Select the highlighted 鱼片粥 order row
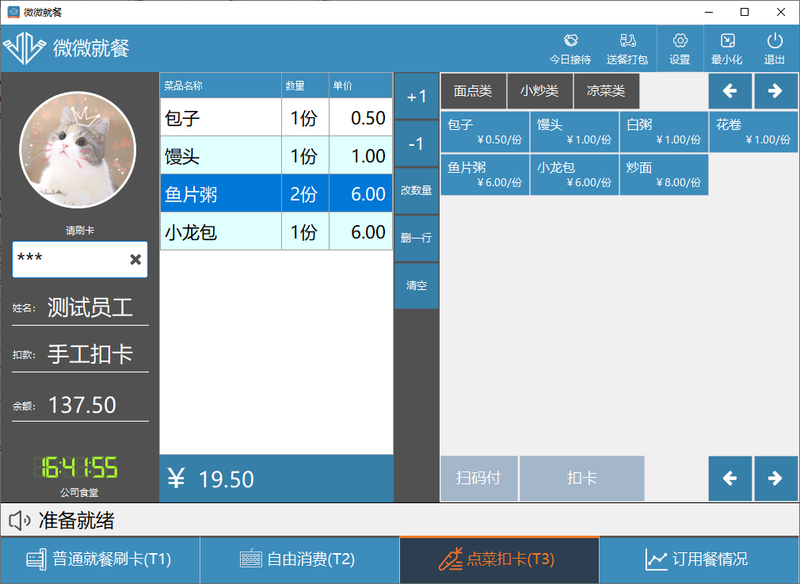Viewport: 800px width, 584px height. 276,193
